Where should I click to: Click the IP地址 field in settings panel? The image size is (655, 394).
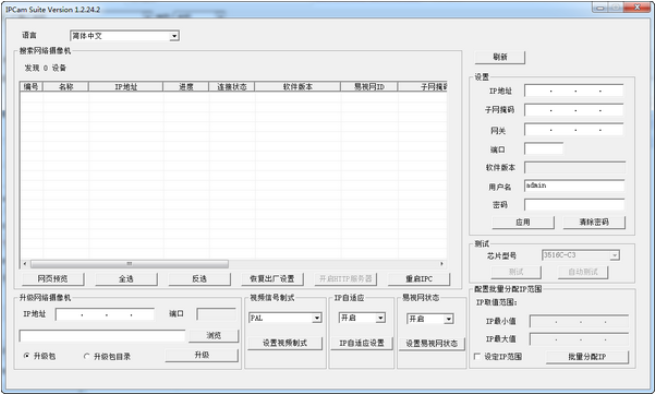click(x=574, y=91)
